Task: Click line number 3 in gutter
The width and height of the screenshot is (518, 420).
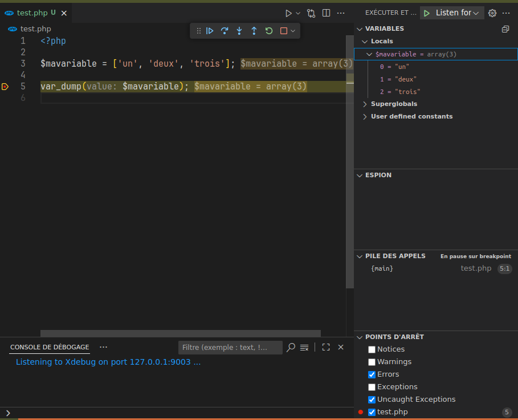Action: click(23, 63)
